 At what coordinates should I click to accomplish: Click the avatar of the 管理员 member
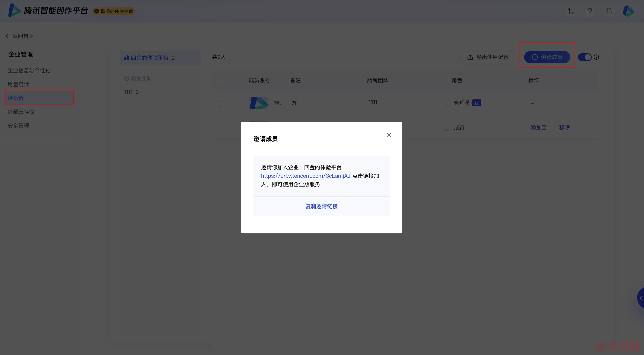(259, 103)
